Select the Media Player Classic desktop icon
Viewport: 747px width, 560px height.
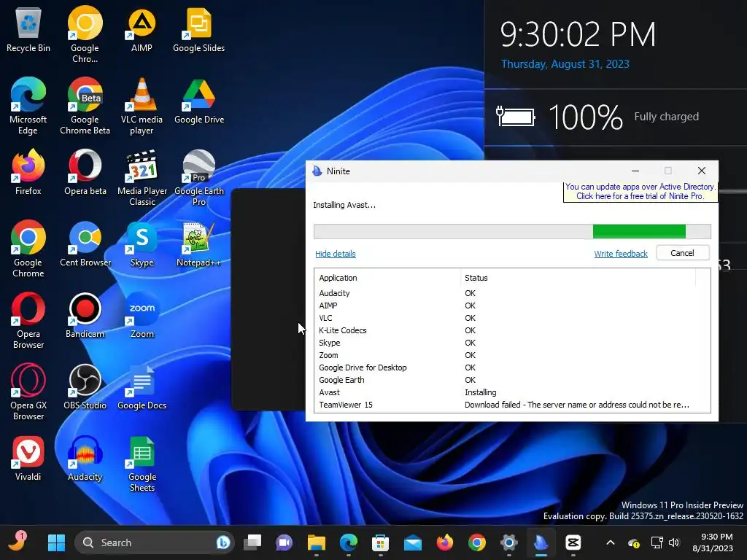(x=142, y=177)
